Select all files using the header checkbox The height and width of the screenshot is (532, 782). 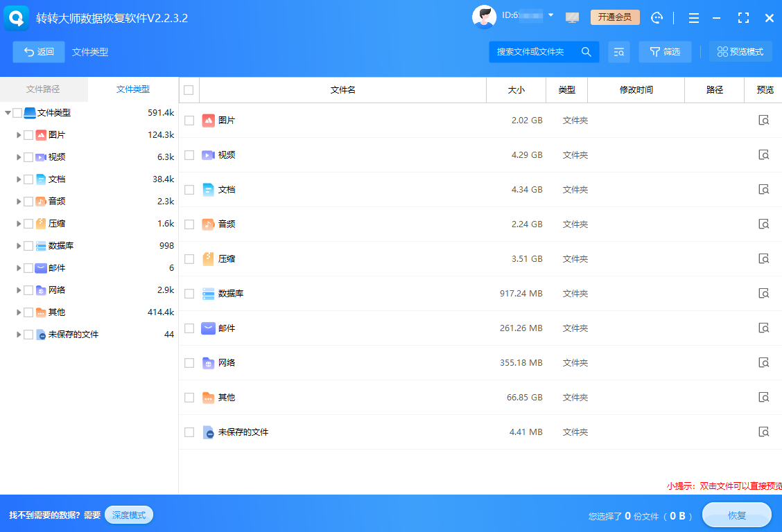[x=189, y=89]
